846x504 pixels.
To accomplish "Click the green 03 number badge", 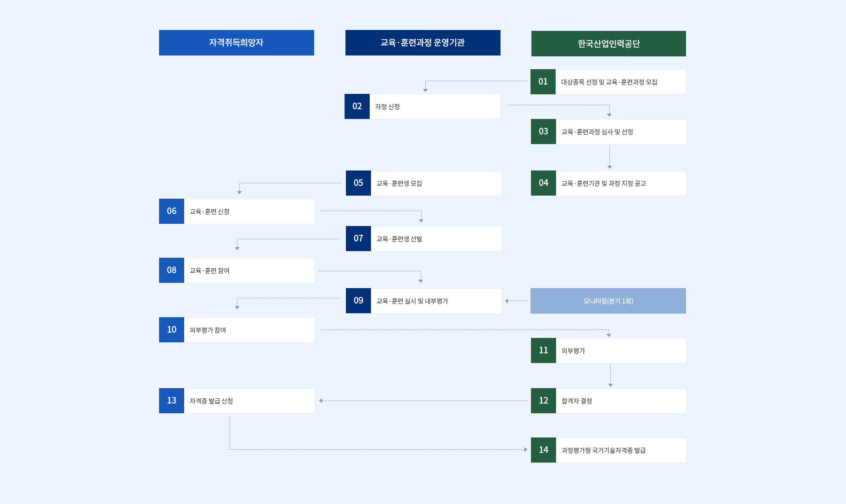I will pos(543,132).
